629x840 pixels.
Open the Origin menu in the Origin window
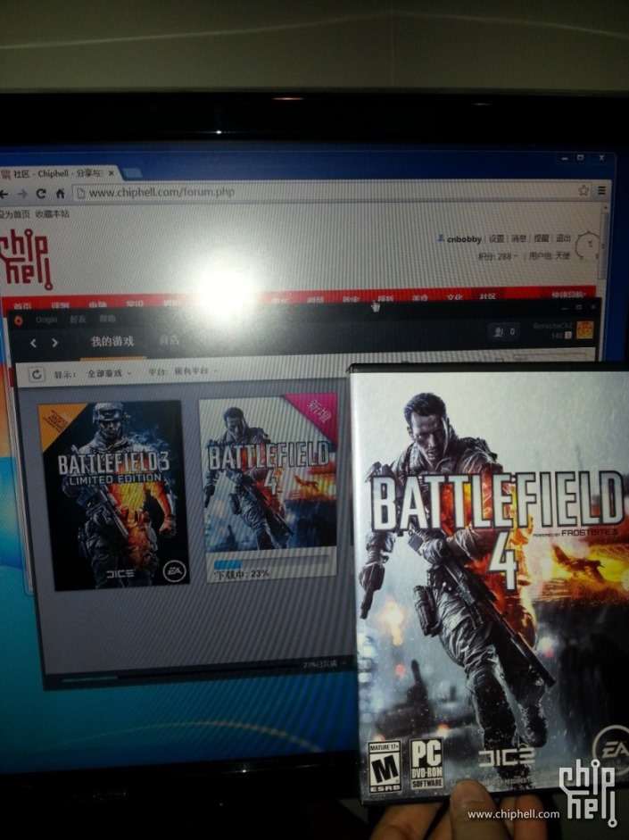46,320
